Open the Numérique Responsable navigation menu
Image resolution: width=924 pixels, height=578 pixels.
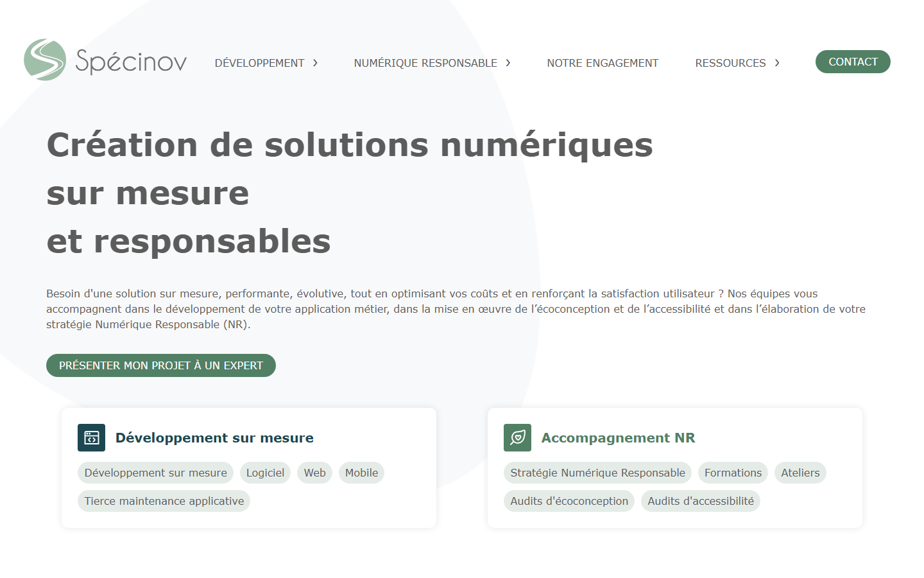(x=425, y=63)
